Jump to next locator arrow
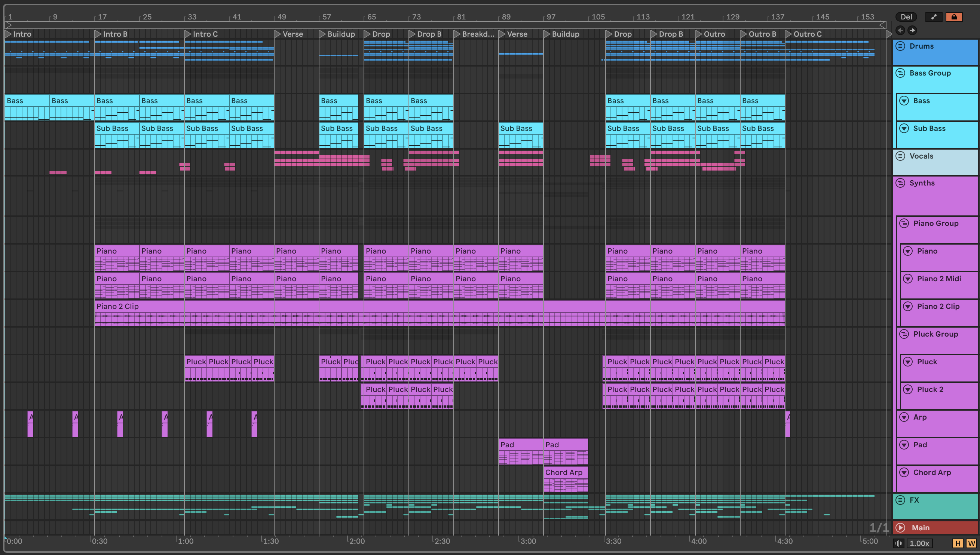 pyautogui.click(x=912, y=30)
